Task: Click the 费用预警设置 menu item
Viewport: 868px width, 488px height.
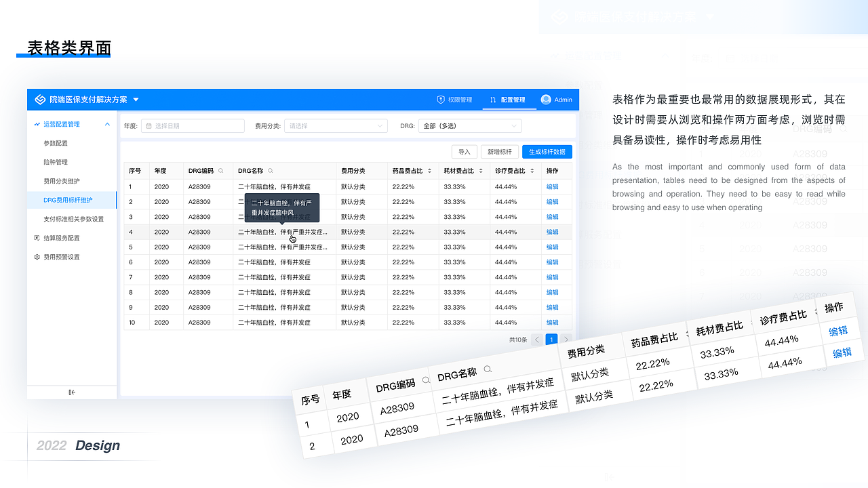Action: (62, 257)
